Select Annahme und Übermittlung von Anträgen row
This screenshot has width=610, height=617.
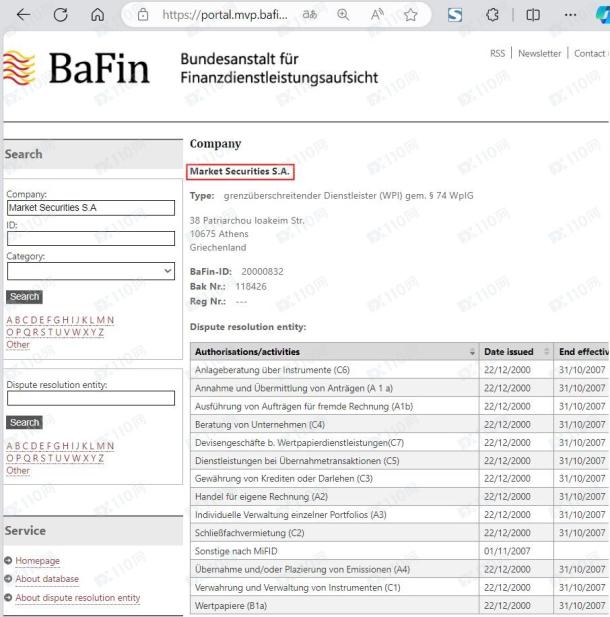pos(399,388)
